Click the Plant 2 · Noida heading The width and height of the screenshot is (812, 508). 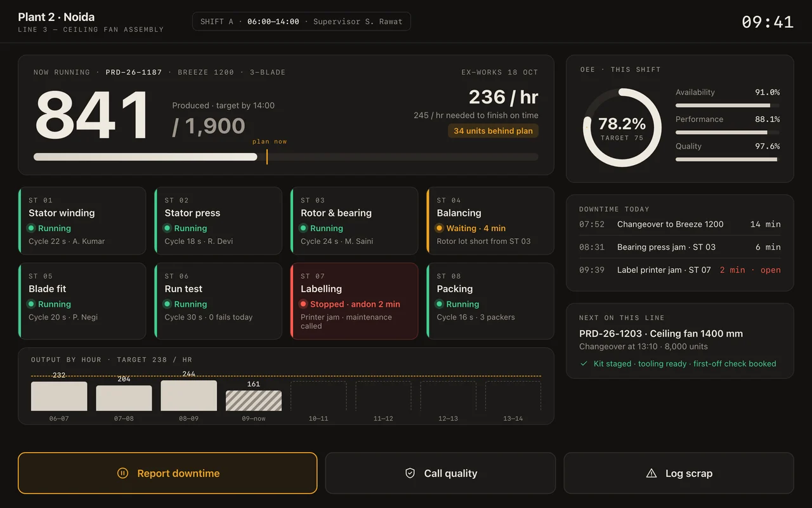pyautogui.click(x=56, y=17)
